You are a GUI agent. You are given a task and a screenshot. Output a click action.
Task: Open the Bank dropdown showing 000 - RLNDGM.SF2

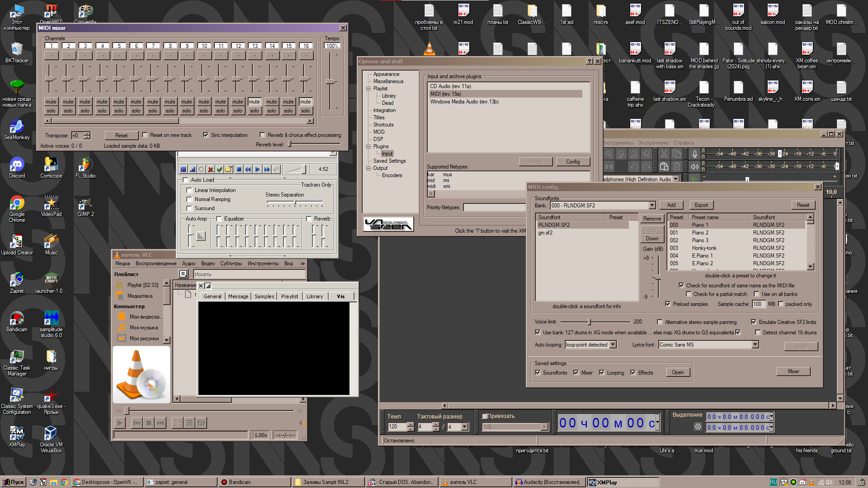pos(652,206)
